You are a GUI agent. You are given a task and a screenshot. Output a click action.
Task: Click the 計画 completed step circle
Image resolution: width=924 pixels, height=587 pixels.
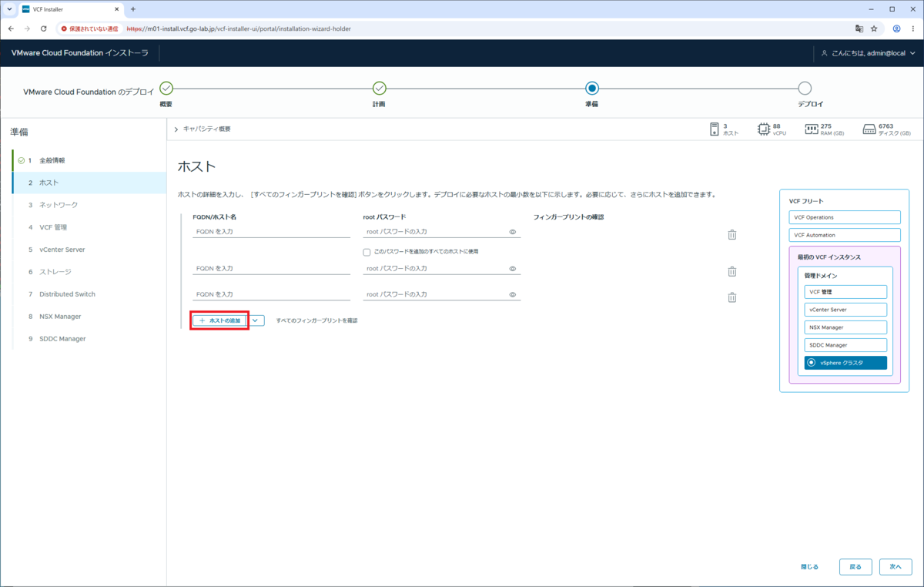point(379,88)
